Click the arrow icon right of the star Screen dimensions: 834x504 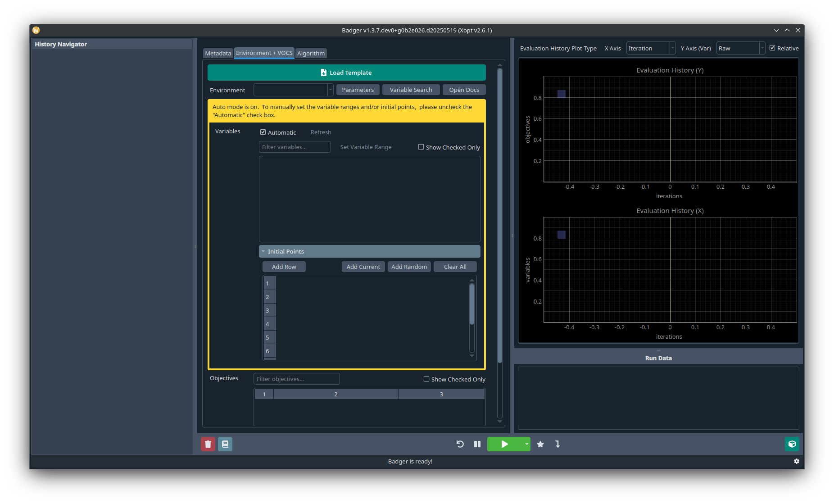pos(558,444)
